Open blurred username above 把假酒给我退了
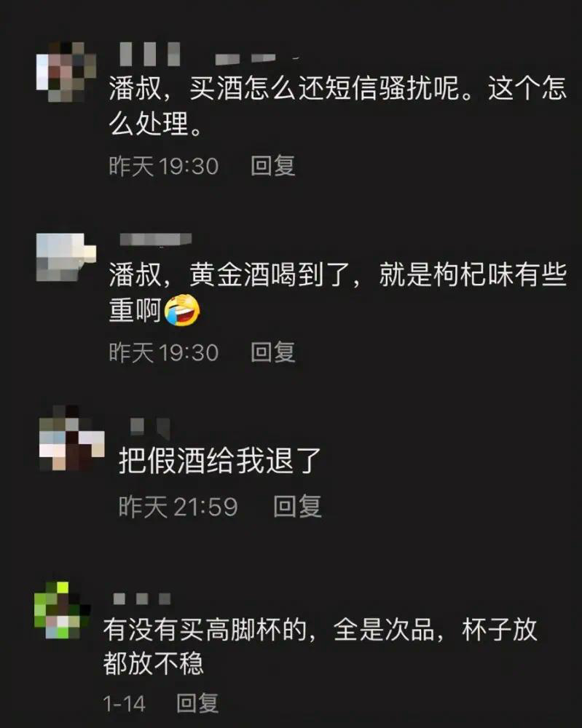Image resolution: width=582 pixels, height=728 pixels. click(x=150, y=427)
